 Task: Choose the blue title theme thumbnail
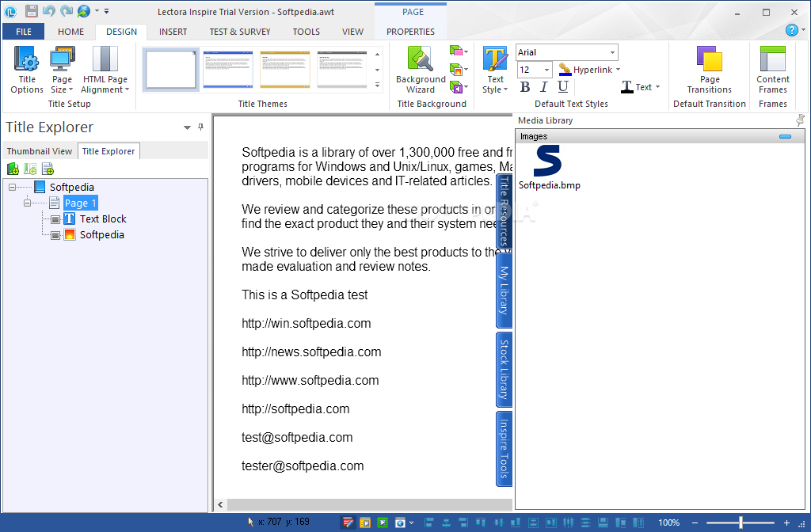click(227, 70)
